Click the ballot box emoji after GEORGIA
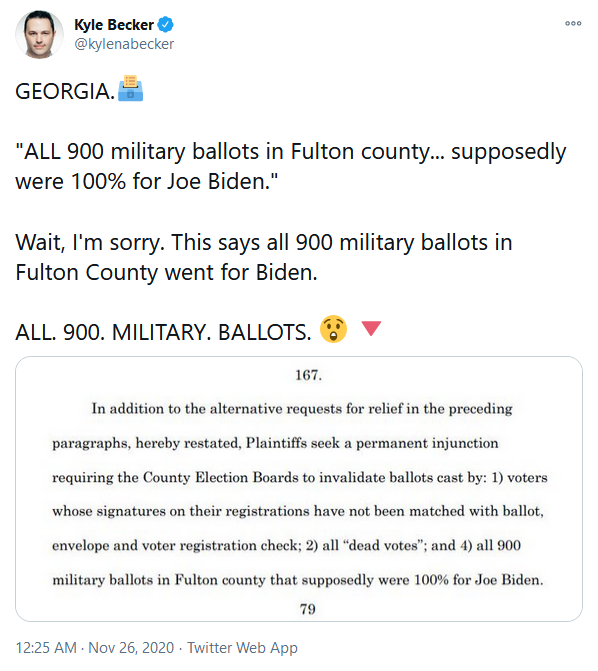The width and height of the screenshot is (598, 671). click(x=131, y=89)
